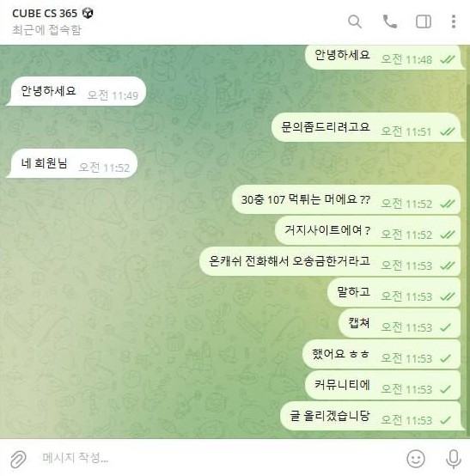Open search in this chat
Image resolution: width=470 pixels, height=476 pixels.
coord(355,21)
